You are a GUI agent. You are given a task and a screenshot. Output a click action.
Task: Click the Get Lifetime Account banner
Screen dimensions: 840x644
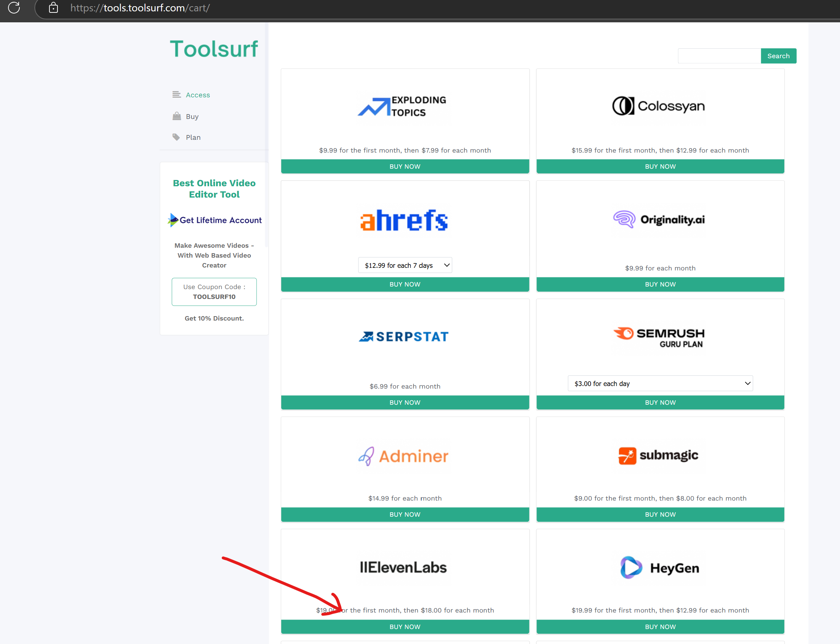click(x=215, y=220)
